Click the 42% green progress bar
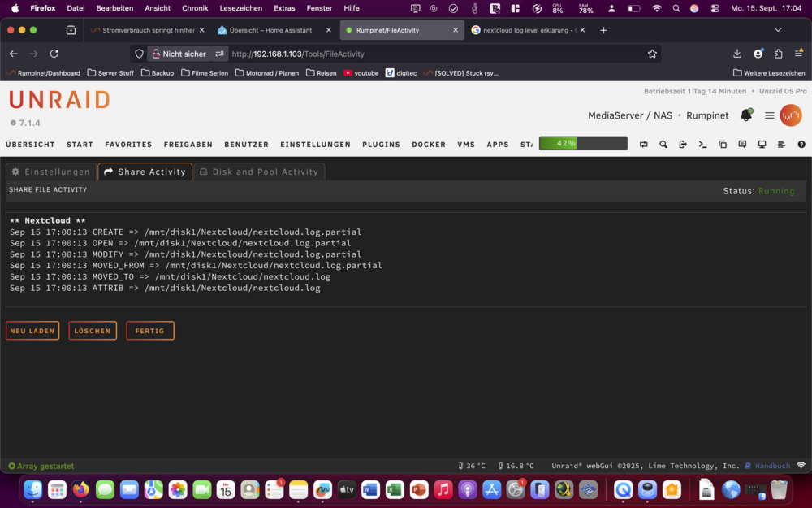Viewport: 812px width, 508px height. point(583,143)
